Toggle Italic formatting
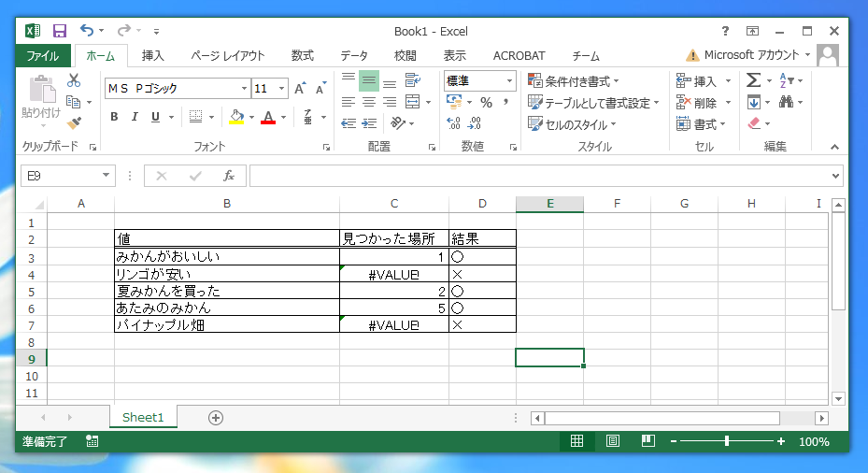The height and width of the screenshot is (473, 868). (135, 117)
